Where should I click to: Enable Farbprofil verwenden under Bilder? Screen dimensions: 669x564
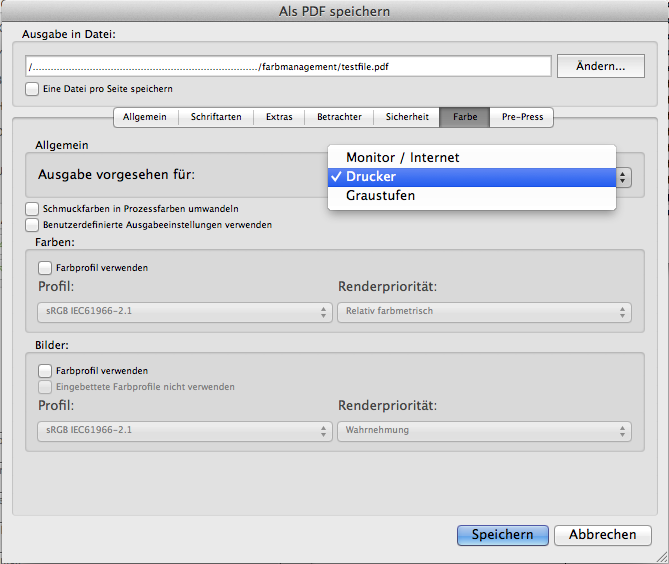click(x=45, y=371)
